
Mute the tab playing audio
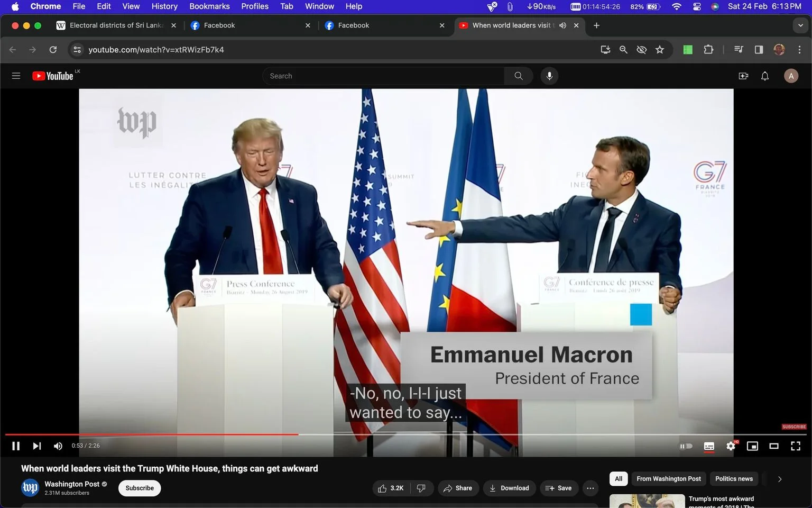(x=562, y=25)
